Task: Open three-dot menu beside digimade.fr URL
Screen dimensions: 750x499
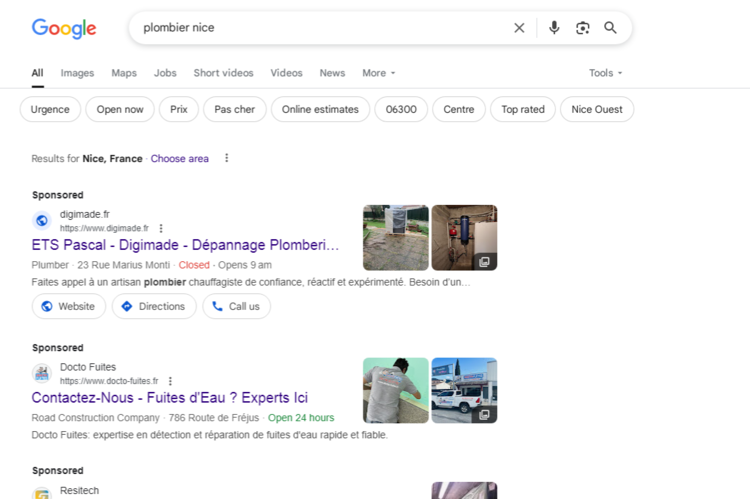Action: coord(161,228)
